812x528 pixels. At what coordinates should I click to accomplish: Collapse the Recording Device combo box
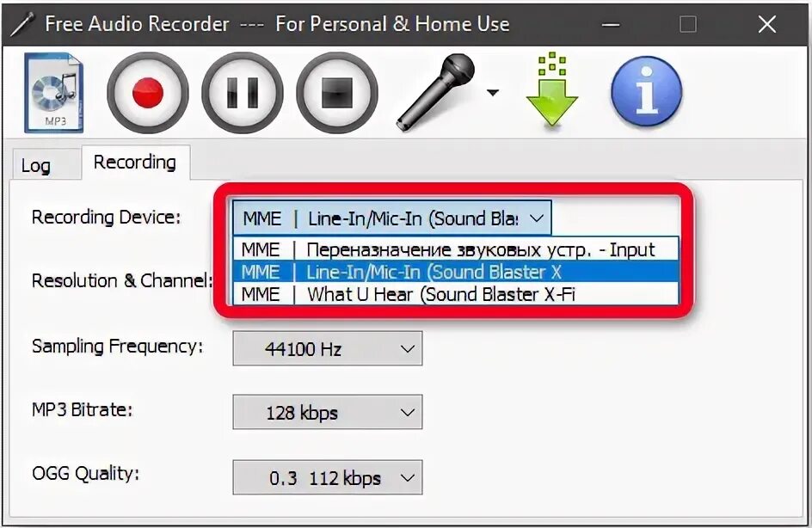[392, 218]
